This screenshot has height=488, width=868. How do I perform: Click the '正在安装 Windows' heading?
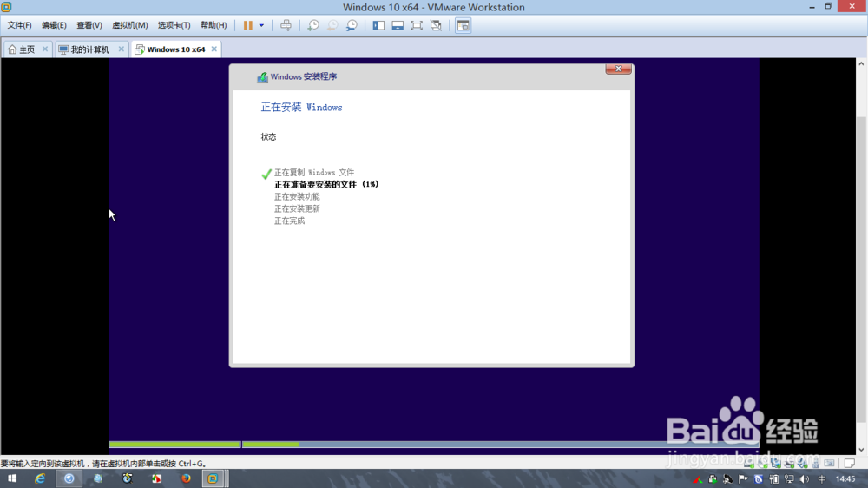click(x=302, y=108)
